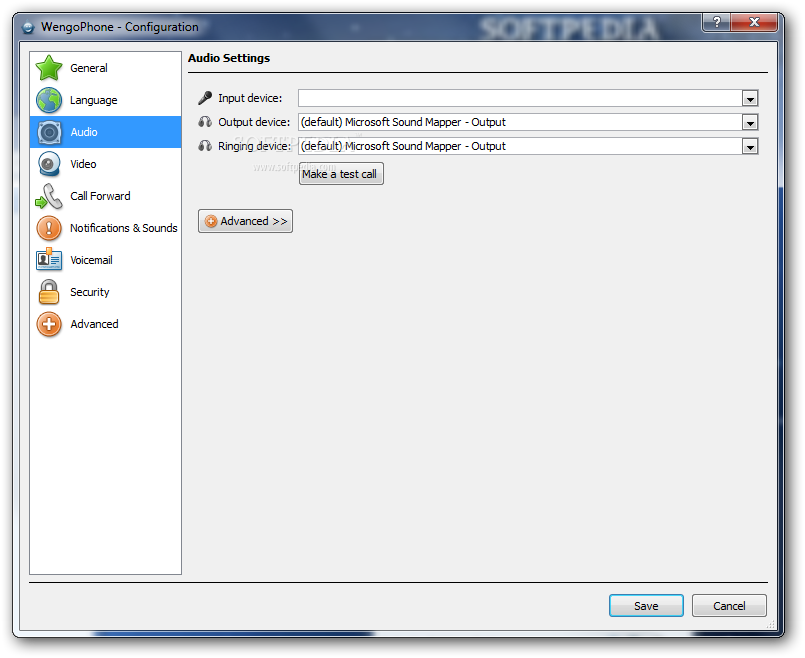Open the Ringing device dropdown arrow
The height and width of the screenshot is (658, 805).
coord(750,146)
